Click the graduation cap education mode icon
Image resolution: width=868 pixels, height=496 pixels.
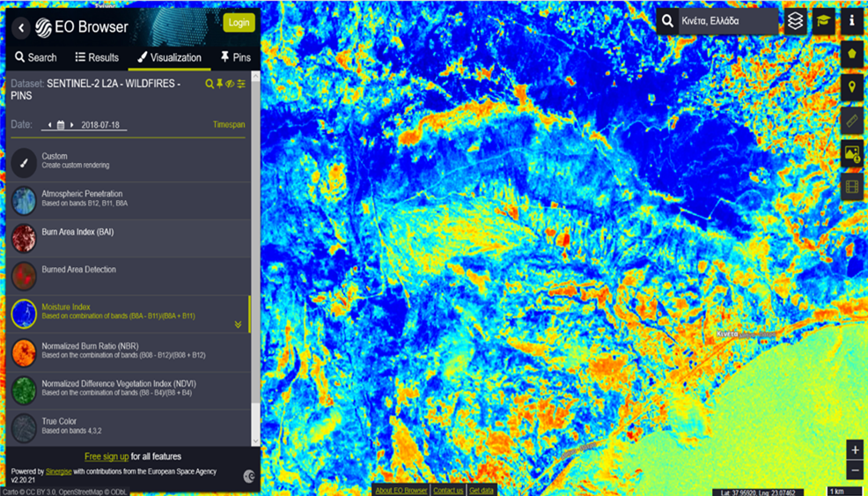[824, 21]
